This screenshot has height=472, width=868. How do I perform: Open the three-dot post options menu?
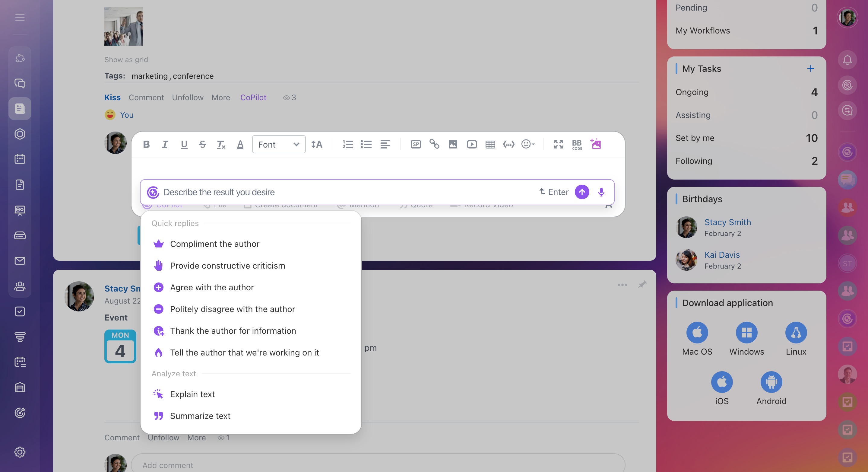tap(622, 285)
